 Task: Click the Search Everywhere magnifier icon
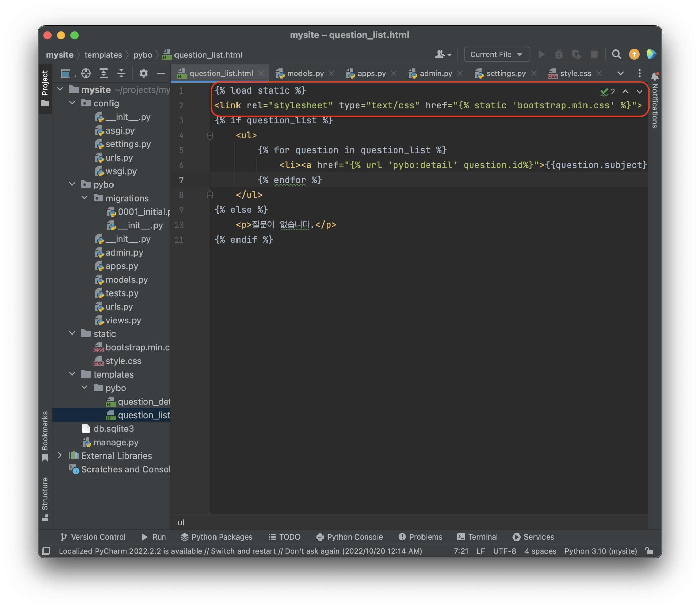click(x=616, y=54)
